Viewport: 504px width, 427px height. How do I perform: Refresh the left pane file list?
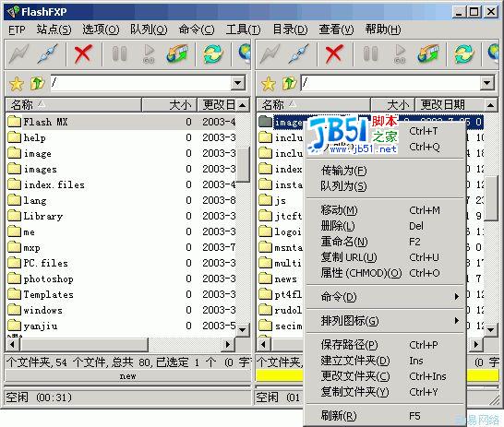pos(213,53)
